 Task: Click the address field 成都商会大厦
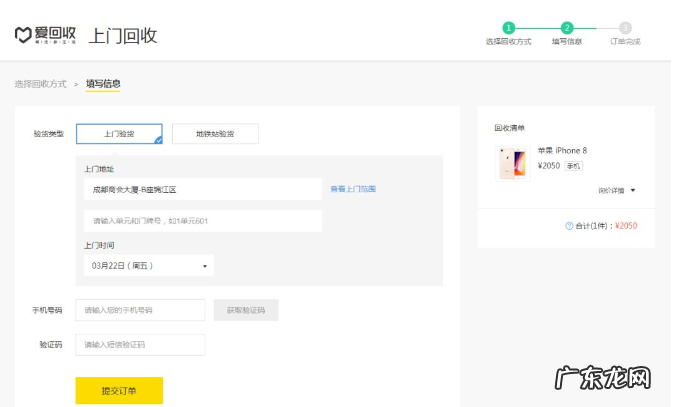pos(203,189)
